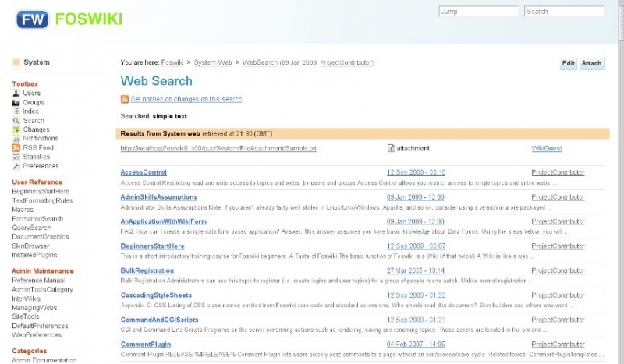Open the CascadingStyleSheets result topic
624x364 pixels.
(156, 295)
